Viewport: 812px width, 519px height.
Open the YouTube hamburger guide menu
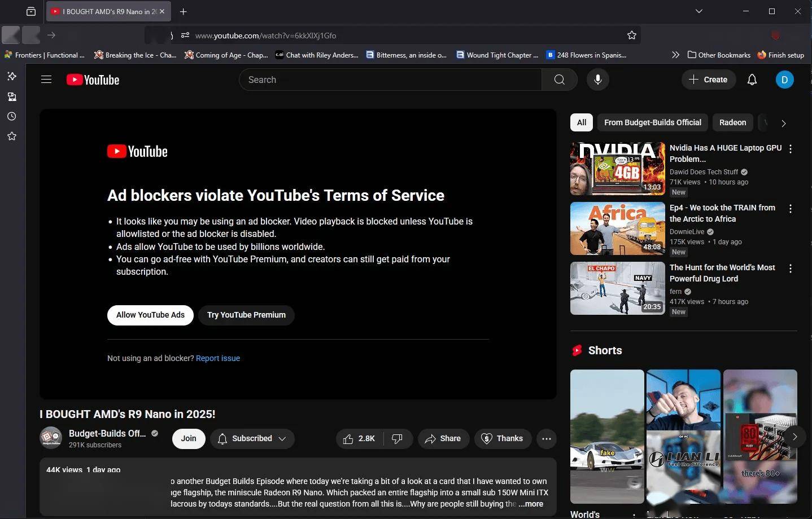(x=46, y=80)
